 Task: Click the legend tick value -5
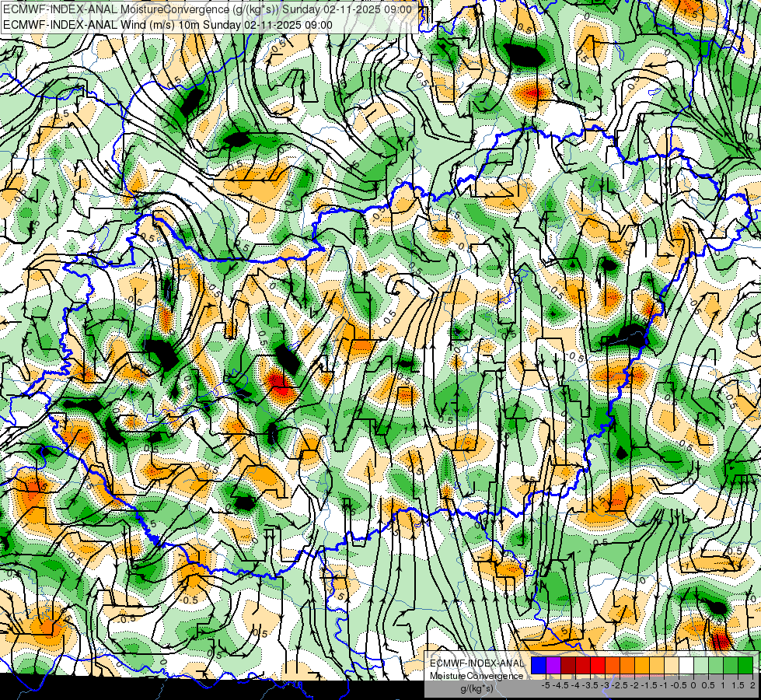(x=546, y=685)
